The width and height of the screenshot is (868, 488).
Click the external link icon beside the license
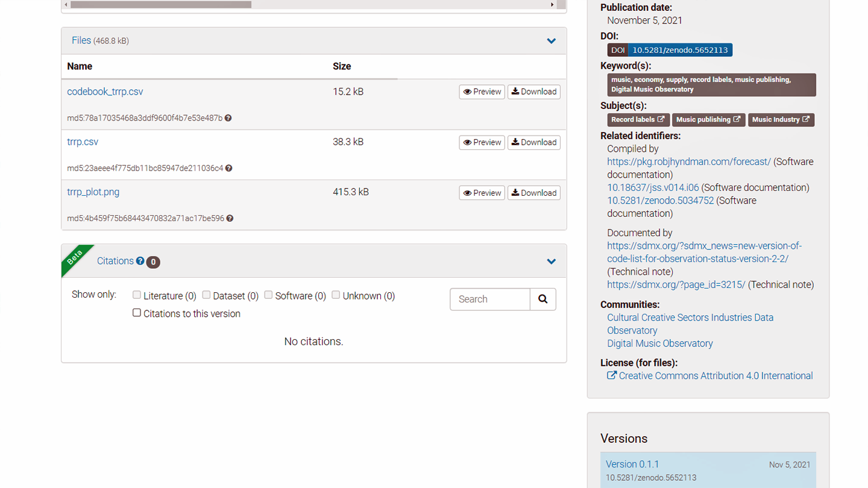click(611, 375)
